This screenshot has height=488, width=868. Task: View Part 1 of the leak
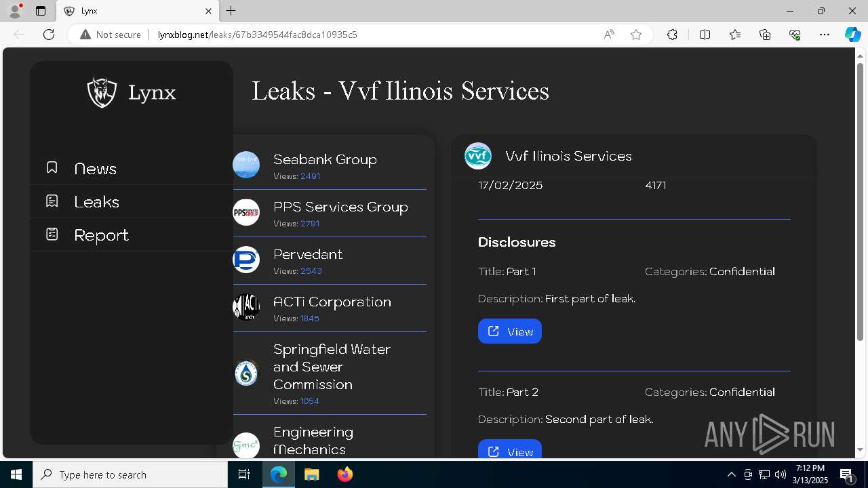click(x=510, y=331)
